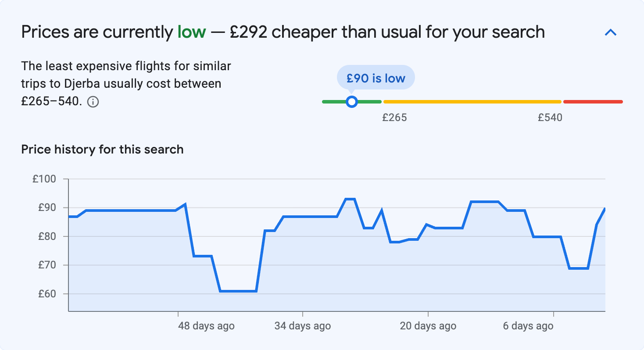This screenshot has height=350, width=644.
Task: Toggle the low price indicator on the slider
Action: [x=352, y=101]
